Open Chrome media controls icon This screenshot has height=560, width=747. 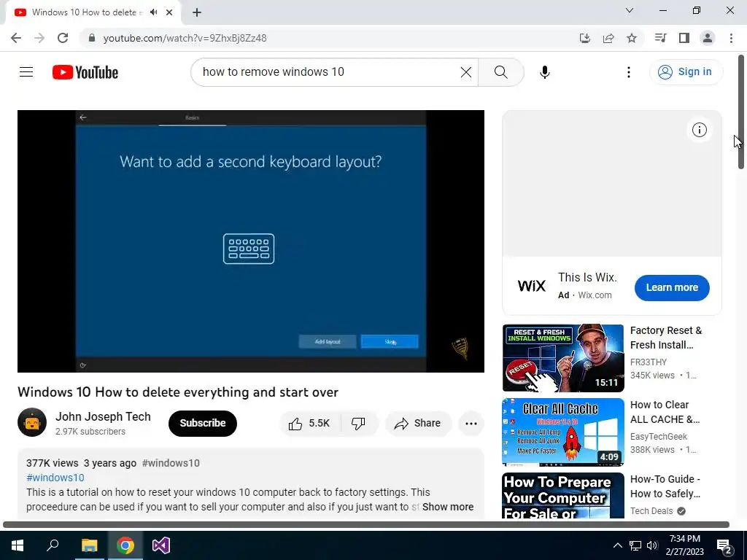coord(660,38)
